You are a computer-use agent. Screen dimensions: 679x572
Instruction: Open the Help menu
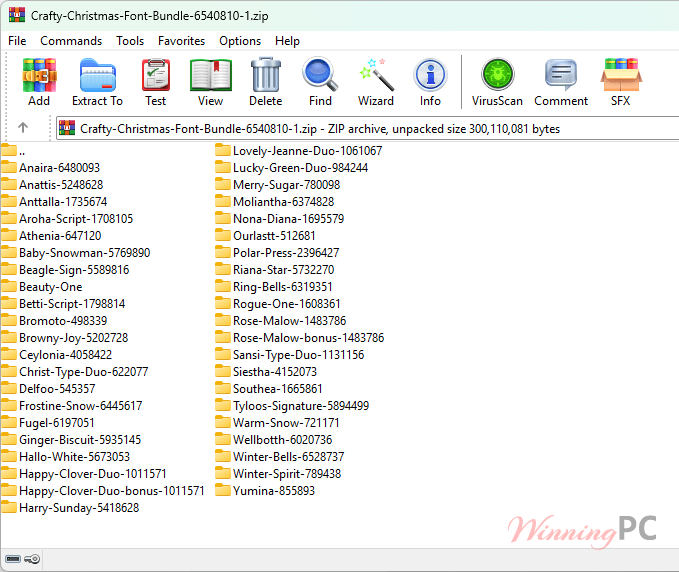pyautogui.click(x=287, y=41)
